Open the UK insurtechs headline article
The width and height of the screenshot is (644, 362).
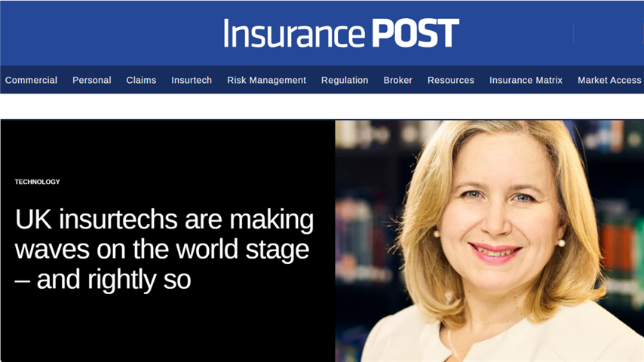(x=164, y=221)
